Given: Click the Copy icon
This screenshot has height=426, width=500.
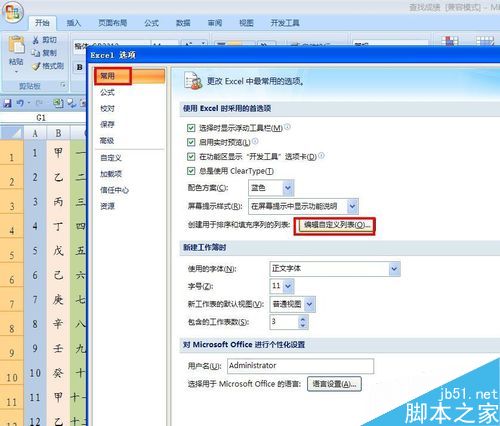Looking at the screenshot, I should (36, 53).
